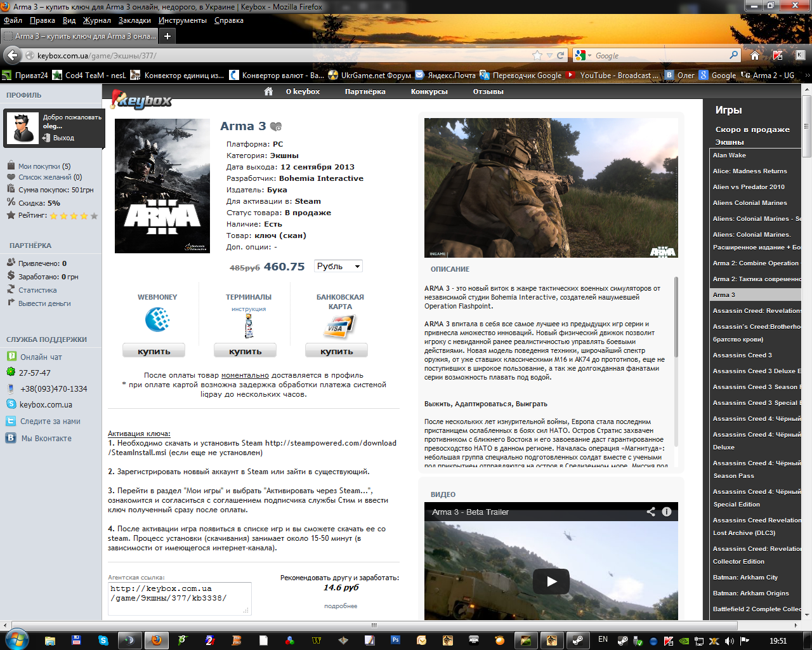Screen dimensions: 812x650
Task: Open a new tab with the plus button
Action: (x=167, y=36)
